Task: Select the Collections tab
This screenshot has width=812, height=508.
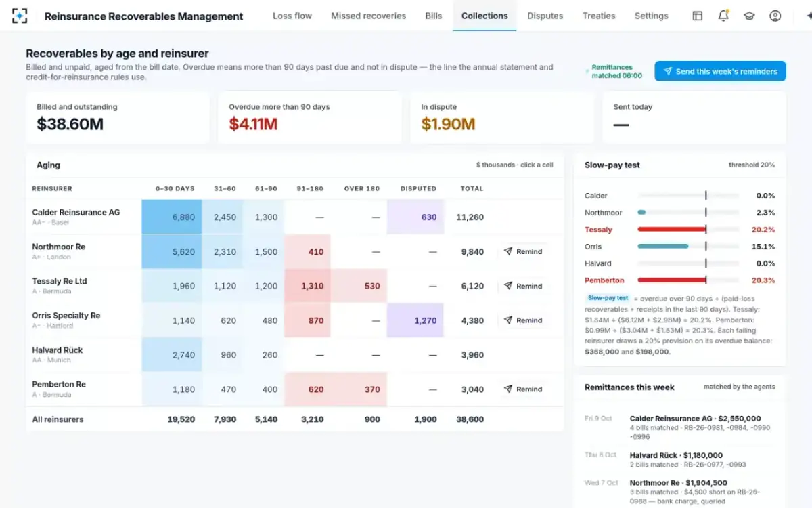Action: tap(484, 16)
